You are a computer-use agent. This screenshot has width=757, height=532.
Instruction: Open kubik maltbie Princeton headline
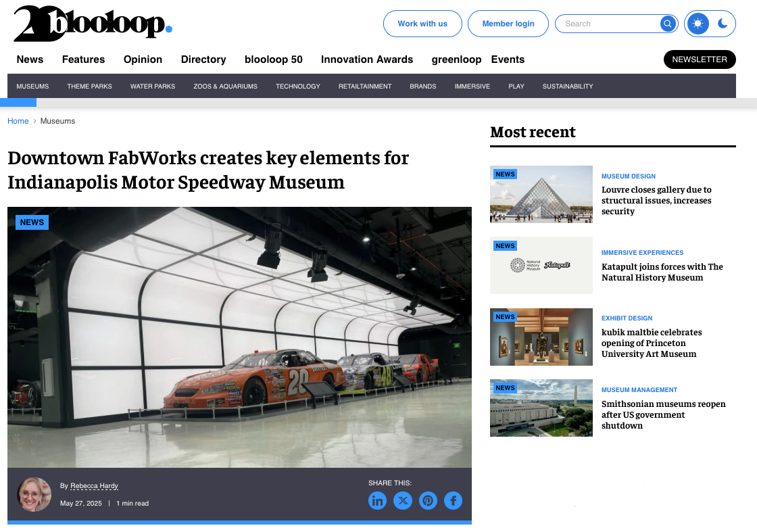[x=652, y=343]
